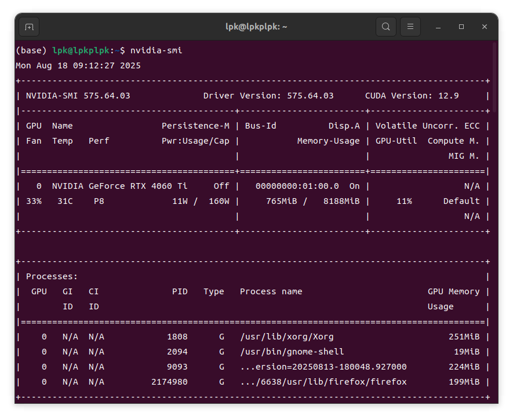Click the ...ersion=20250813-180048.927000 process name
The image size is (513, 420).
[x=323, y=367]
